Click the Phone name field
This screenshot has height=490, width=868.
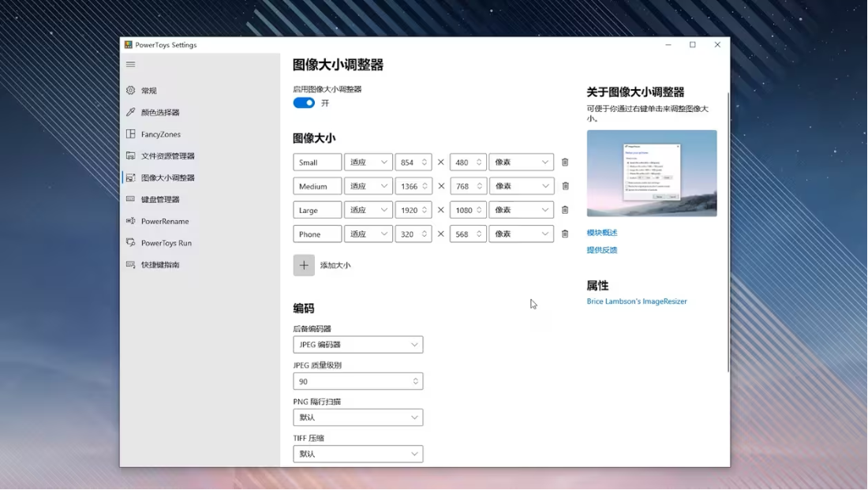point(317,234)
